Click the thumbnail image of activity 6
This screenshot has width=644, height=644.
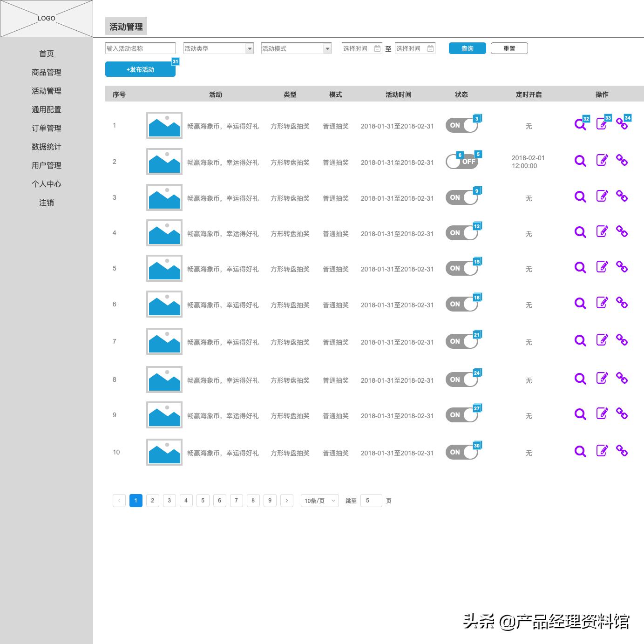click(164, 304)
